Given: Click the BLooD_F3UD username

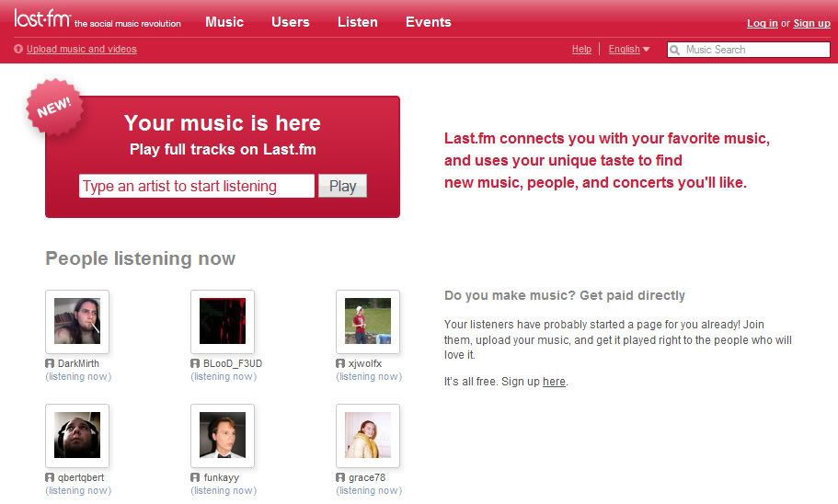Looking at the screenshot, I should click(x=233, y=363).
